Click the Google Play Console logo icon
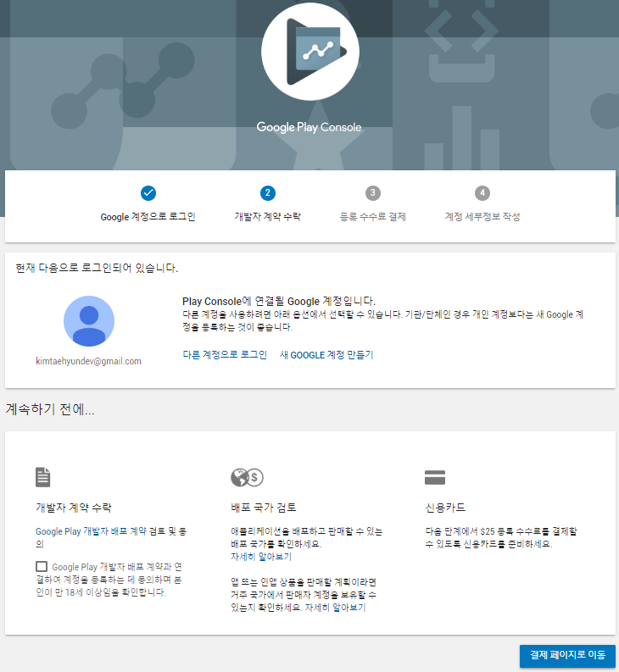The height and width of the screenshot is (672, 619). [x=310, y=52]
